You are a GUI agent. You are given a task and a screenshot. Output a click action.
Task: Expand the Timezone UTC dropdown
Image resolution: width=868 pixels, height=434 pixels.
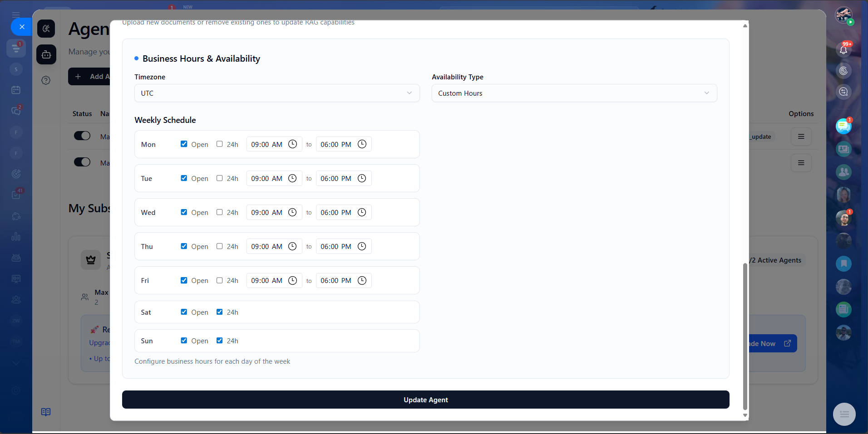click(x=276, y=93)
